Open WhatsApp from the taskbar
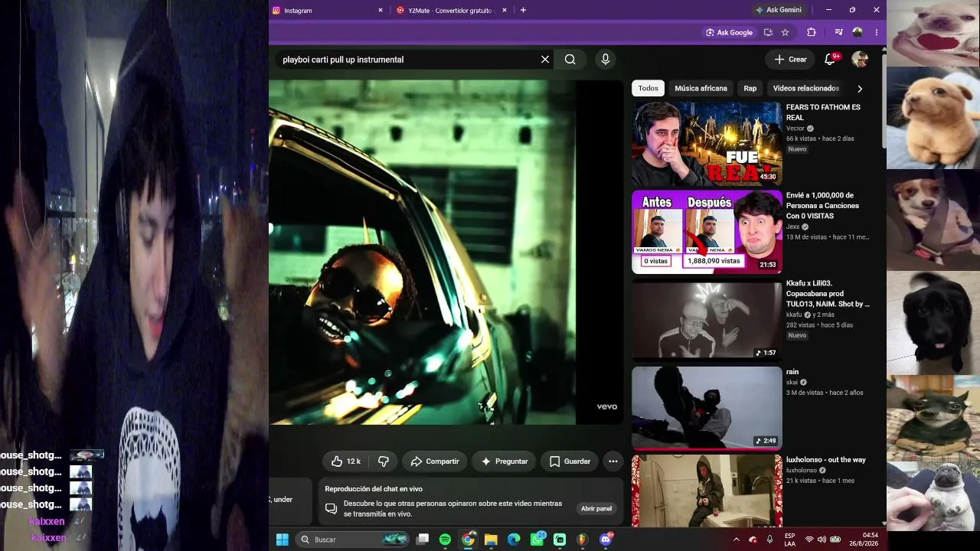 pos(537,540)
